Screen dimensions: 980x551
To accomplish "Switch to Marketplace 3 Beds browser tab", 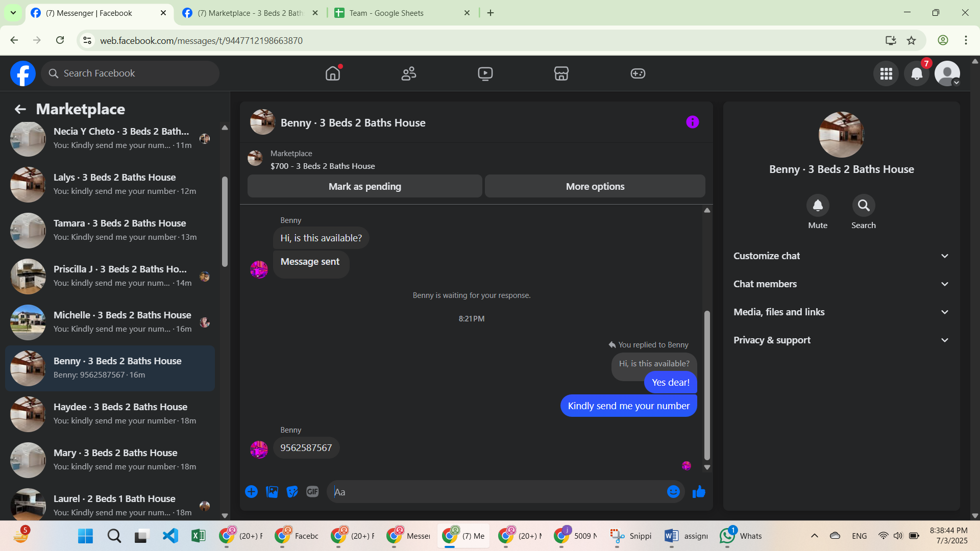I will tap(250, 13).
